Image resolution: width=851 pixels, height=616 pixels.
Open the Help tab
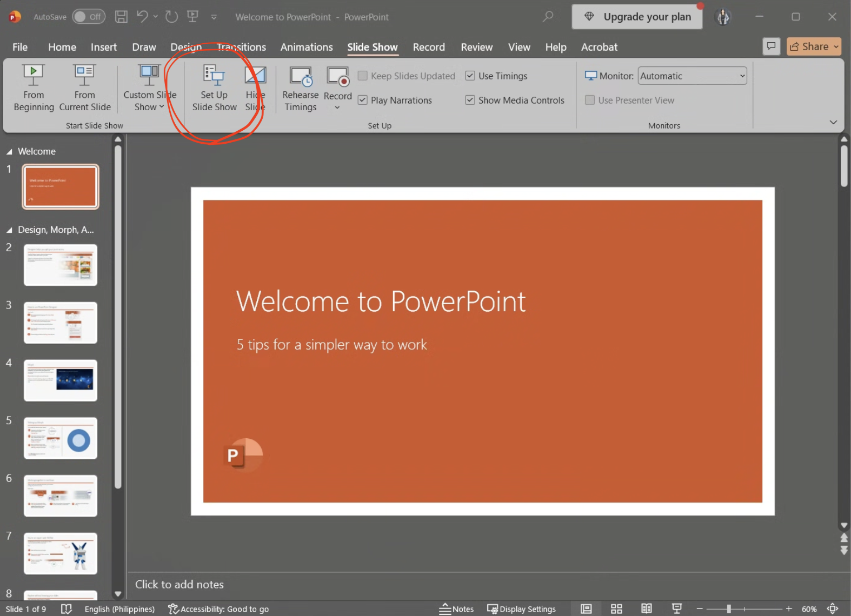pyautogui.click(x=556, y=47)
